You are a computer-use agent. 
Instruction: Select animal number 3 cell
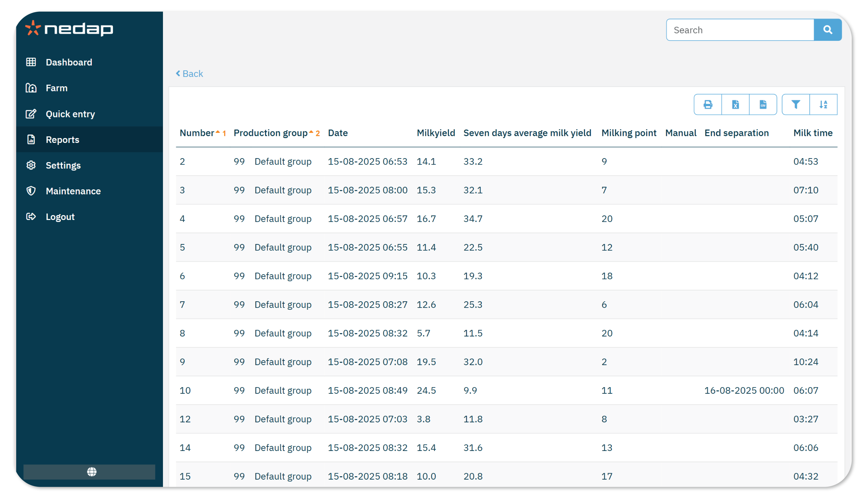click(x=182, y=190)
